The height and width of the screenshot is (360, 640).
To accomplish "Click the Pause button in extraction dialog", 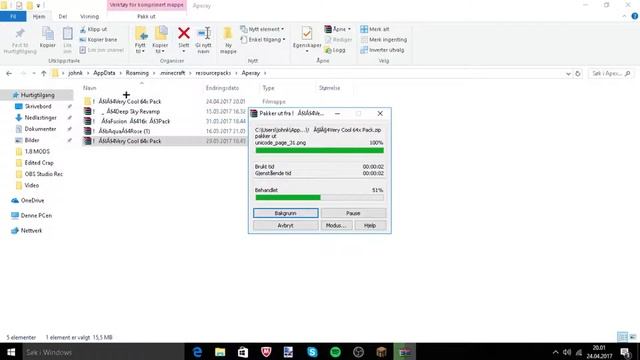I will [353, 213].
